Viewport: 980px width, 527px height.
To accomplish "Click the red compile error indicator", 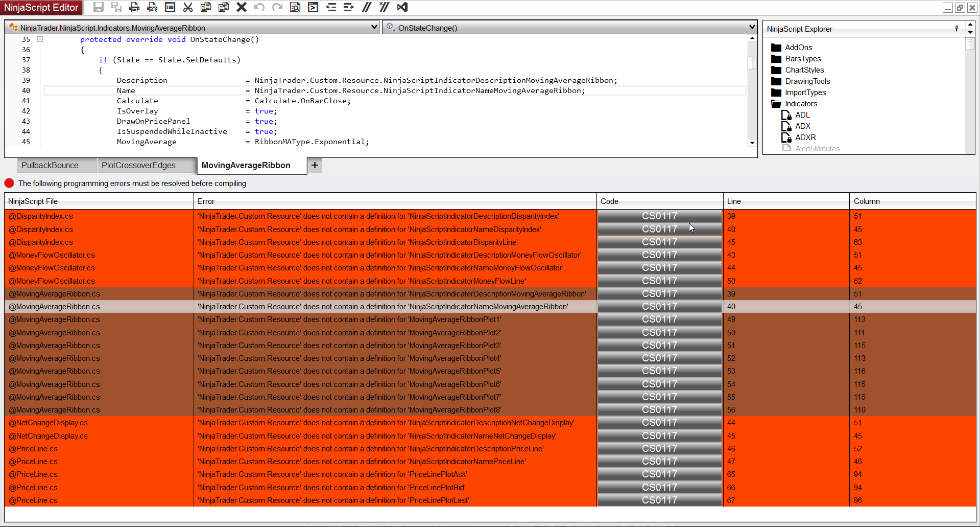I will tap(9, 183).
